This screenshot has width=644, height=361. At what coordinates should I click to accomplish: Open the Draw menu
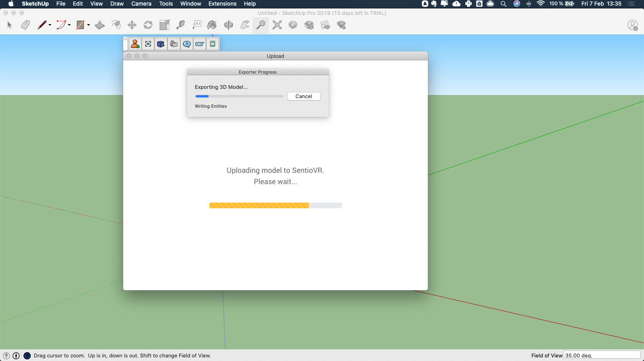tap(117, 4)
